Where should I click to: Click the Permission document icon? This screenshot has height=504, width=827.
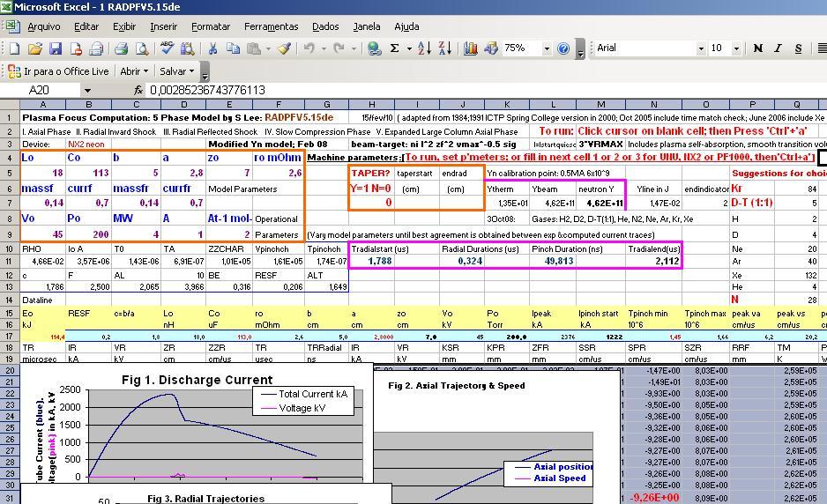tap(76, 48)
